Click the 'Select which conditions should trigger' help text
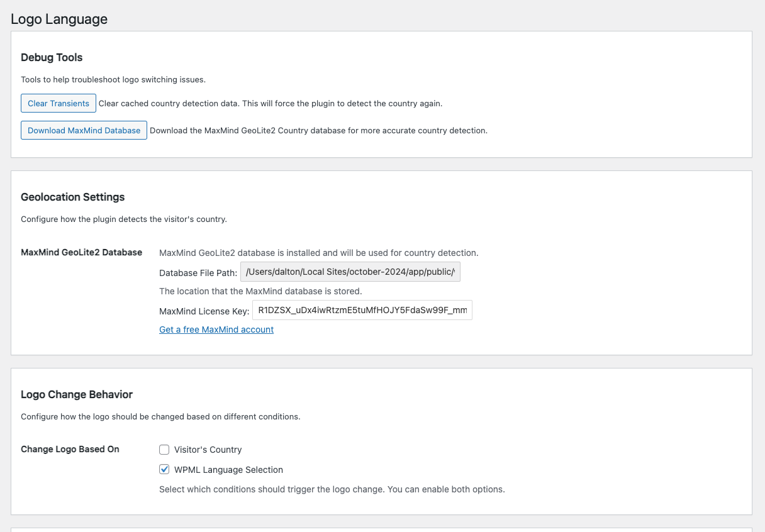This screenshot has width=765, height=532. point(332,489)
